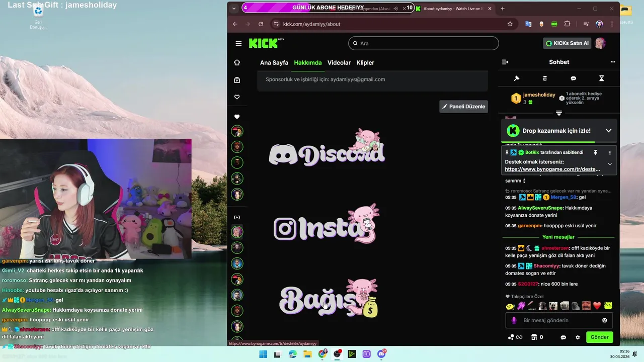Click the Bağış donation panel image

pyautogui.click(x=329, y=298)
